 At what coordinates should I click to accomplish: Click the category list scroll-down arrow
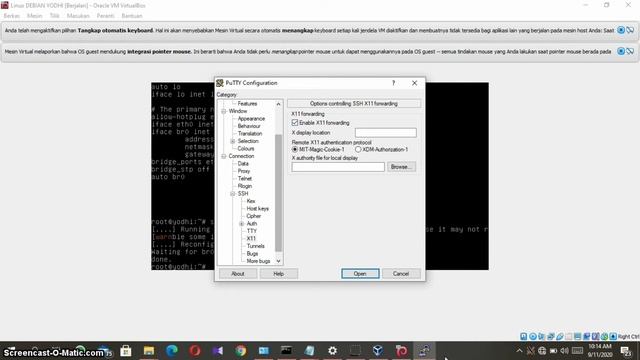click(x=278, y=261)
